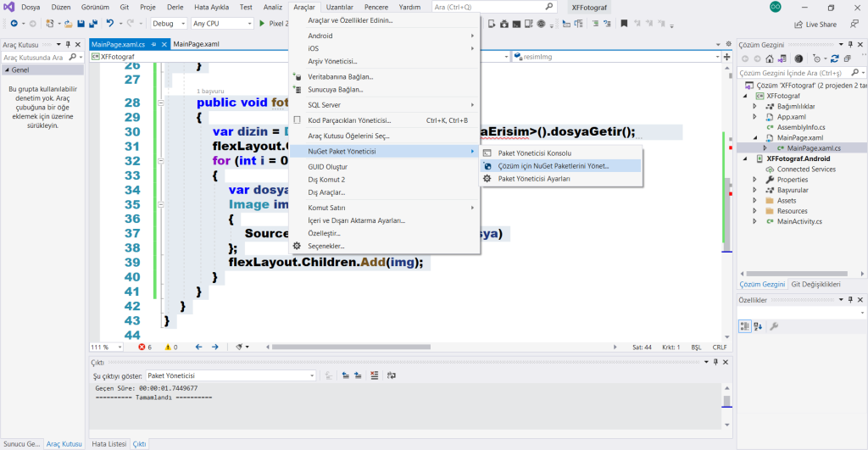Click the Save All toolbar icon
Viewport: 868px width, 450px height.
tap(92, 24)
